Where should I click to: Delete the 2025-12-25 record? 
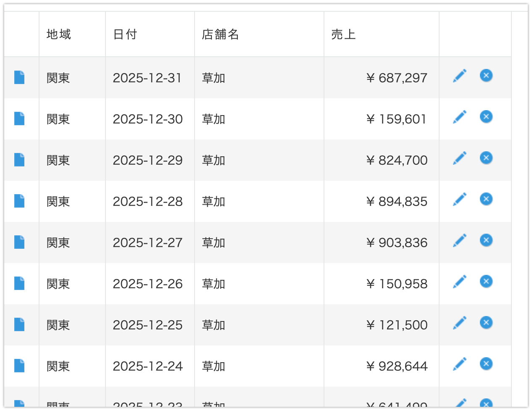pyautogui.click(x=486, y=323)
